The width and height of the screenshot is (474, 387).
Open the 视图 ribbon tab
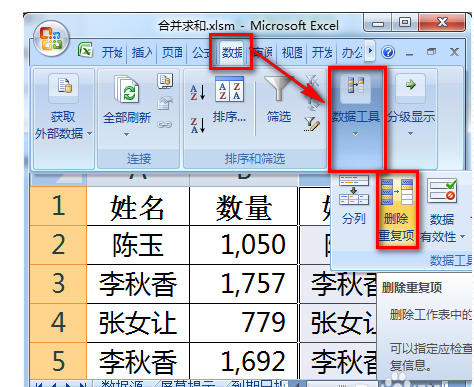pyautogui.click(x=292, y=52)
